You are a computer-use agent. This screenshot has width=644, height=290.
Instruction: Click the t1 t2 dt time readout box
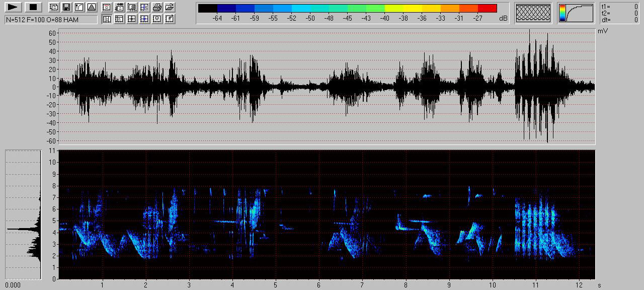pos(620,13)
